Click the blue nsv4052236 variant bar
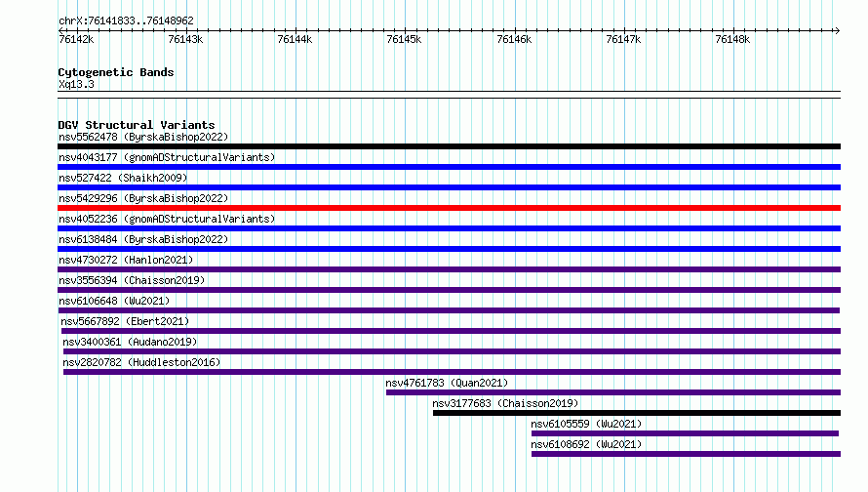 click(449, 228)
